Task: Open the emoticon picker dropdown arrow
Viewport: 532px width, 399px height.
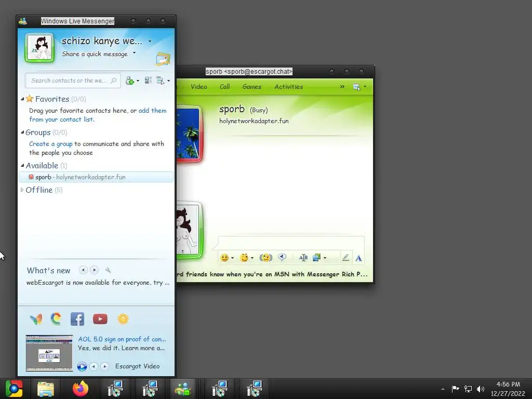Action: pos(232,258)
